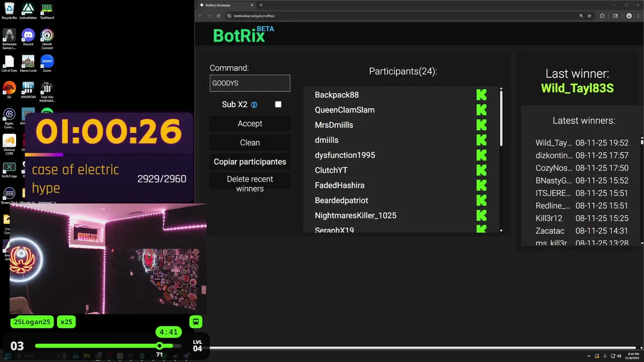The height and width of the screenshot is (362, 644).
Task: Click participant name NightmaresKiller_1025
Action: pyautogui.click(x=356, y=215)
